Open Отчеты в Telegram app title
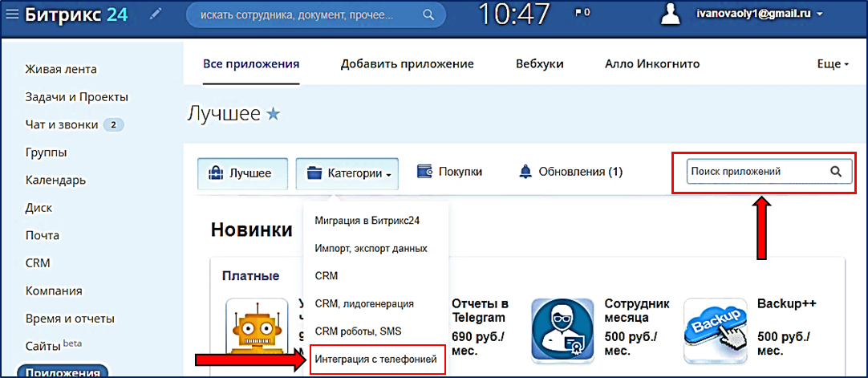This screenshot has width=868, height=378. click(480, 311)
